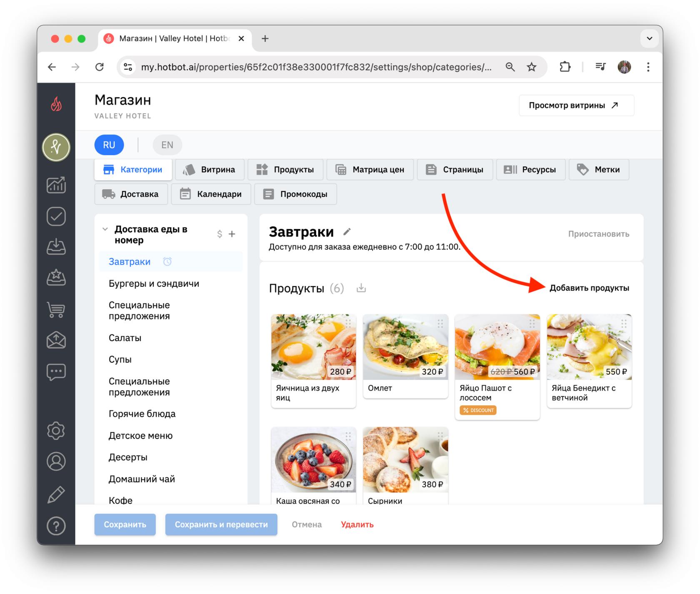Image resolution: width=700 pixels, height=594 pixels.
Task: Switch to the Матрица цен tab
Action: (370, 170)
